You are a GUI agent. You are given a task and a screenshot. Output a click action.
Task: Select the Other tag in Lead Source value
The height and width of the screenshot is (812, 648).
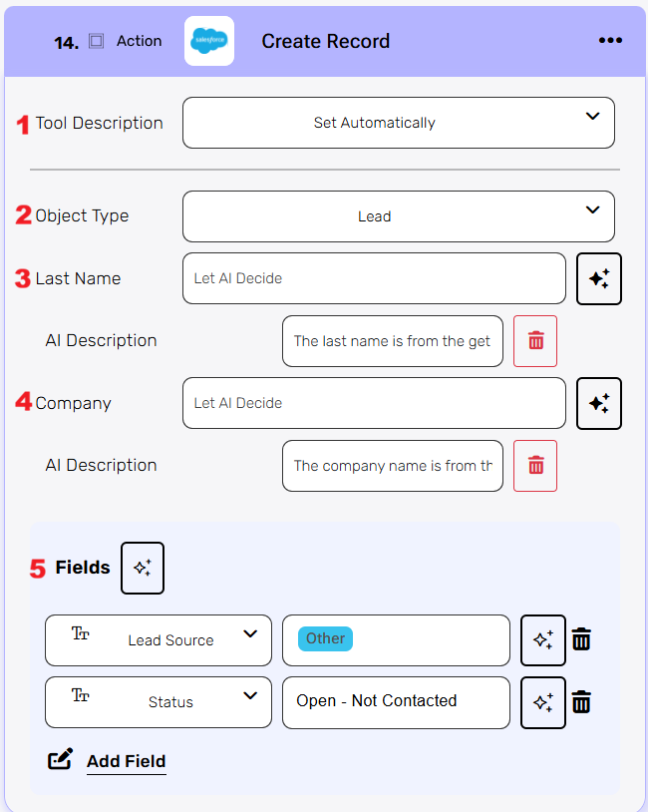(x=325, y=639)
